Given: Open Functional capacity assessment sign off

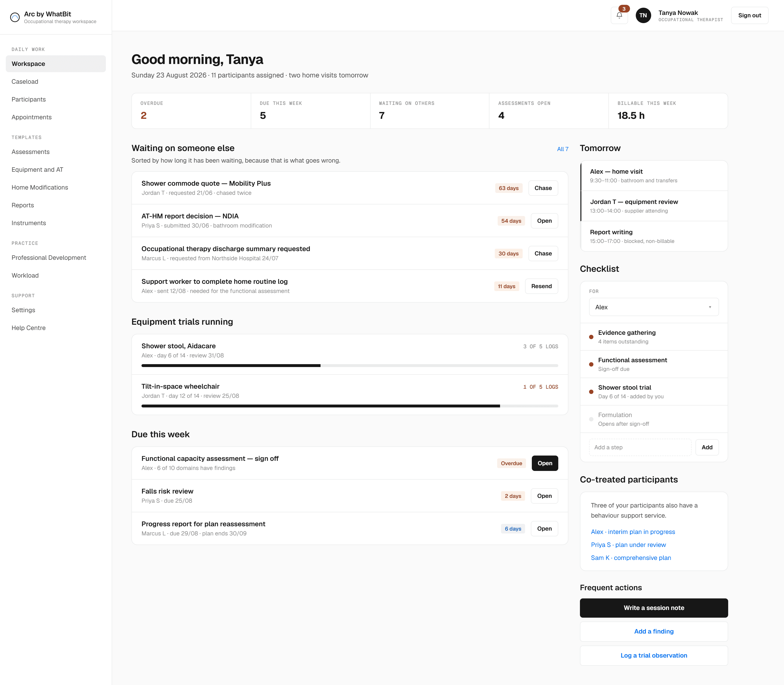Looking at the screenshot, I should pos(545,463).
